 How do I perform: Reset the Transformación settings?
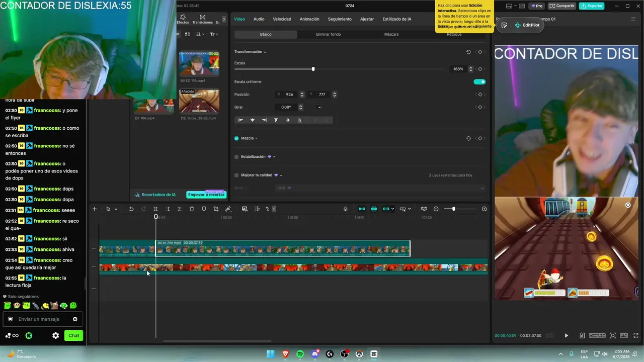pyautogui.click(x=468, y=52)
